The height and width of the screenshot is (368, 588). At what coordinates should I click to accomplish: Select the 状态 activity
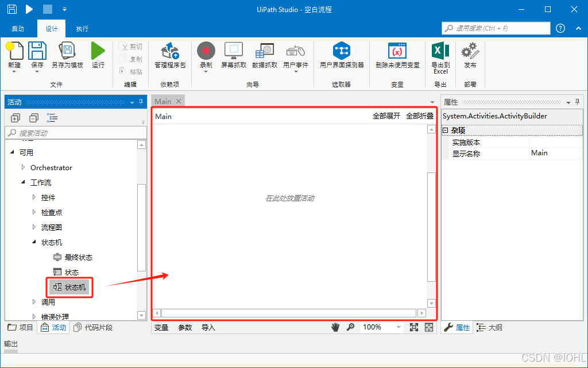click(x=66, y=272)
